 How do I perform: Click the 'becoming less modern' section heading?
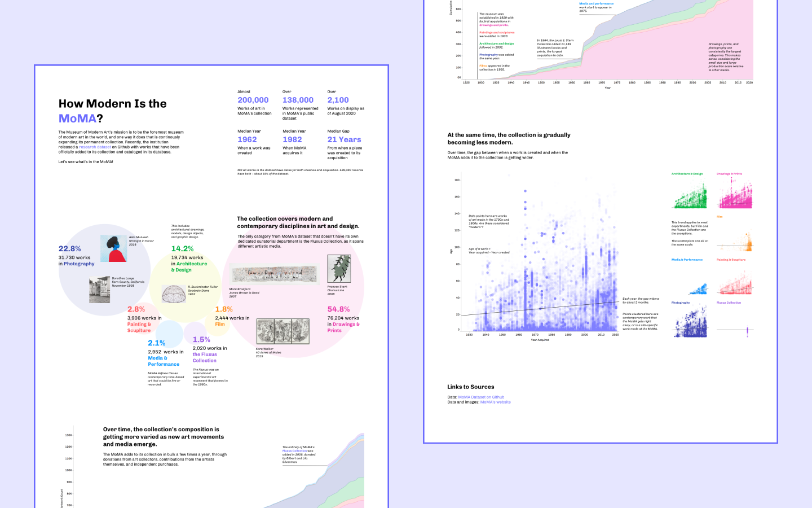509,139
